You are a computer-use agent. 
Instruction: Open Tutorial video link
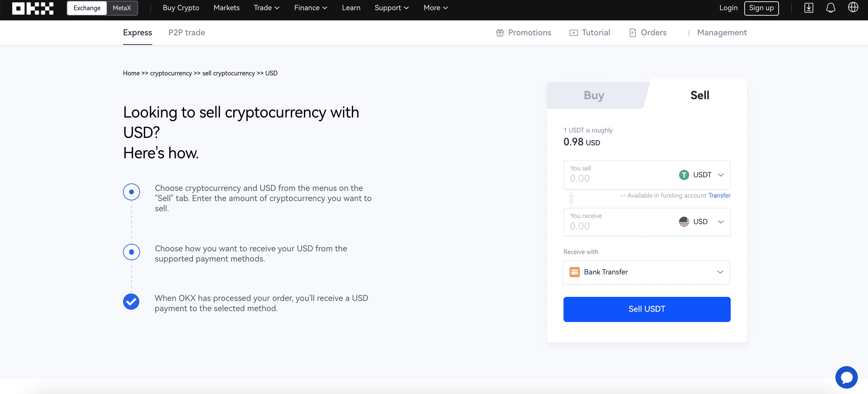590,33
